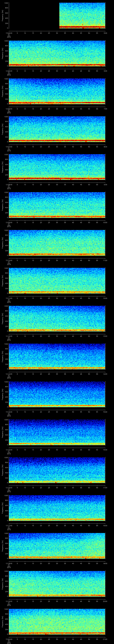Click the 20:00 end time label
Screen dimensions: 114x644
click(x=105, y=601)
